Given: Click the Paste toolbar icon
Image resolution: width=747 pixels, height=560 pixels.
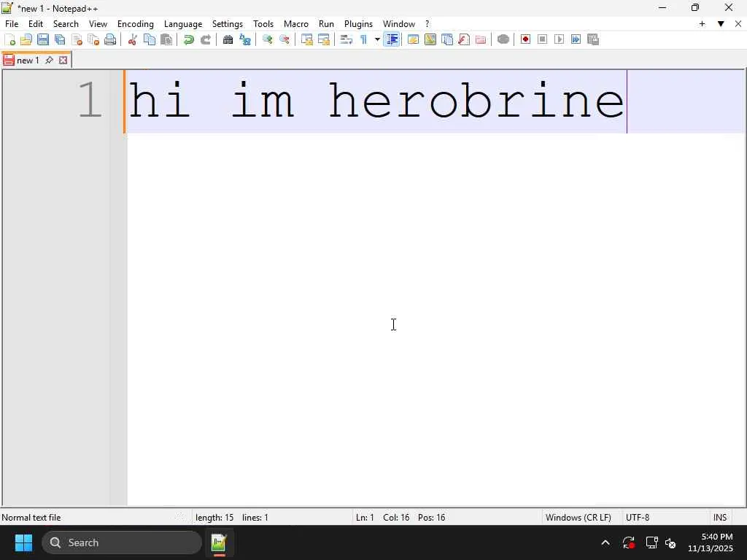Looking at the screenshot, I should click(x=166, y=39).
